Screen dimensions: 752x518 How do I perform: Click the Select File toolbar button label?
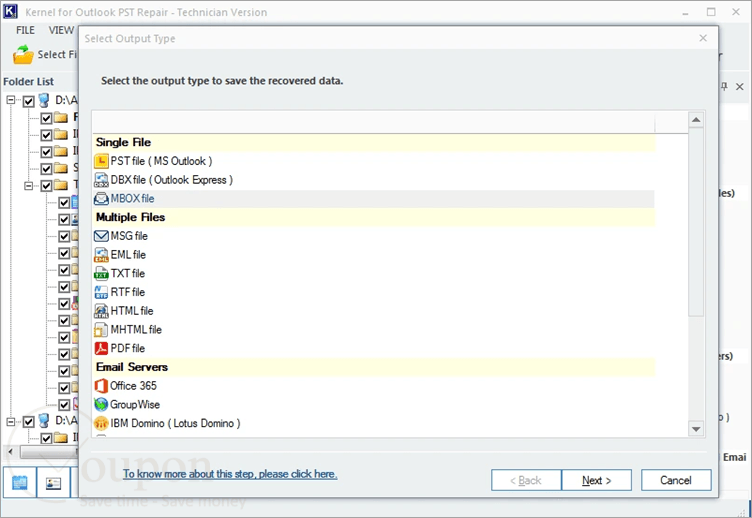click(x=57, y=55)
